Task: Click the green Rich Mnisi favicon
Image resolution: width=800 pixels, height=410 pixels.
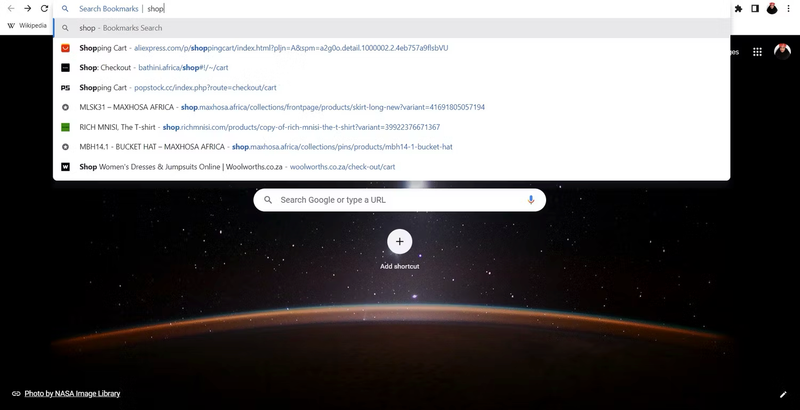Action: coord(65,127)
